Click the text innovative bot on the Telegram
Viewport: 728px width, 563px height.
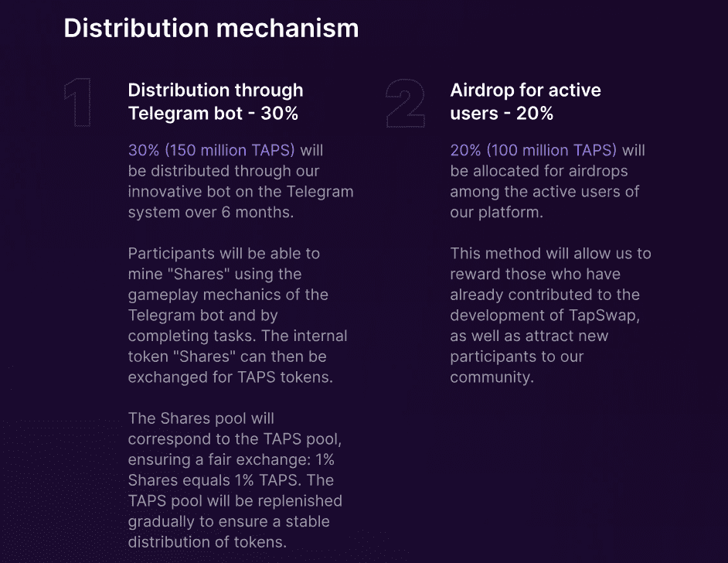tap(240, 191)
